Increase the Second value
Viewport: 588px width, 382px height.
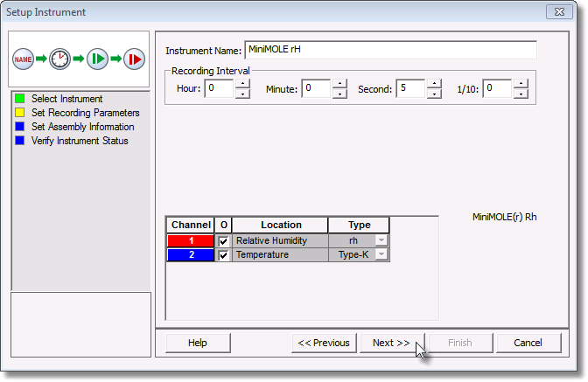point(434,84)
